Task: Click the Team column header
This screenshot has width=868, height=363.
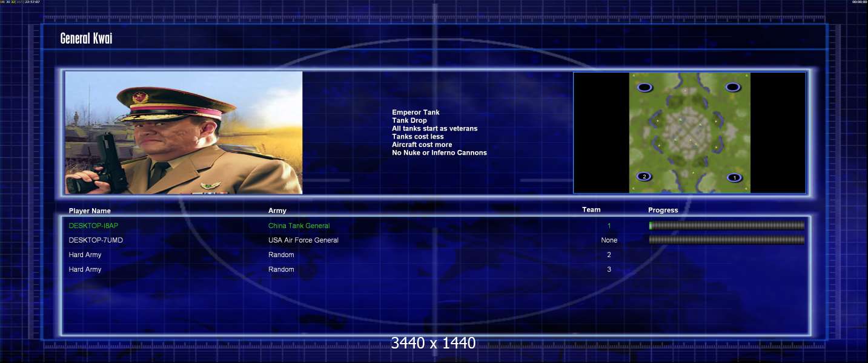Action: pos(591,210)
